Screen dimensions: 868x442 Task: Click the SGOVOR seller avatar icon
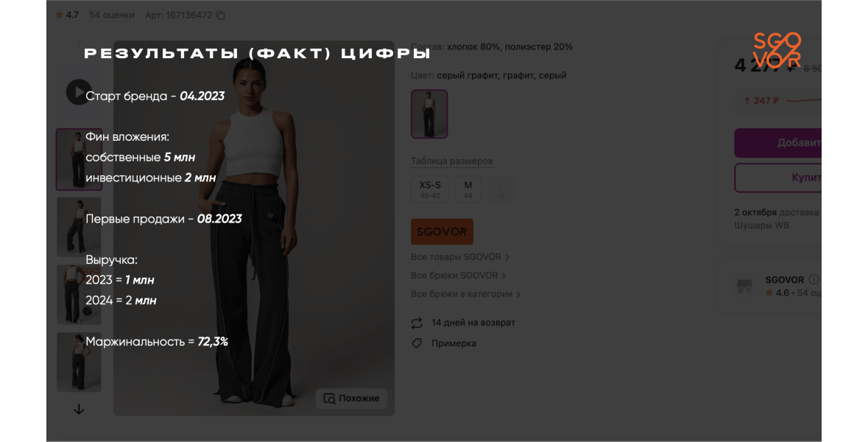point(744,286)
